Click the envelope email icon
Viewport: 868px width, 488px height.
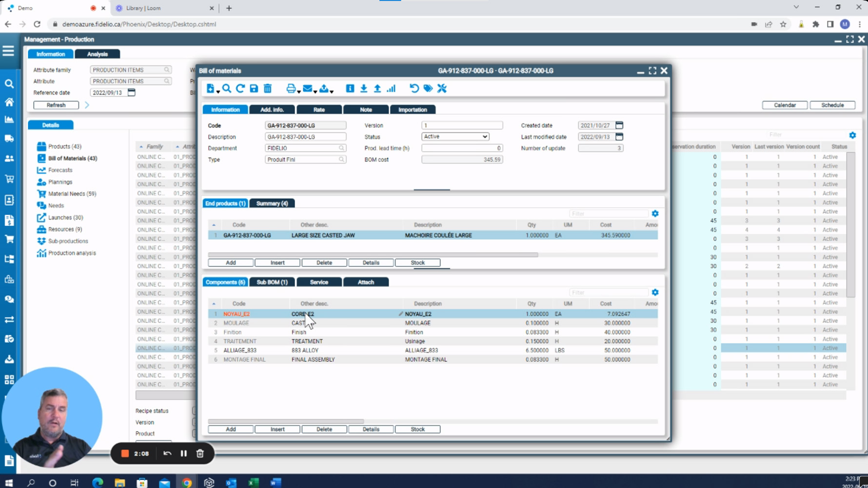coord(307,88)
